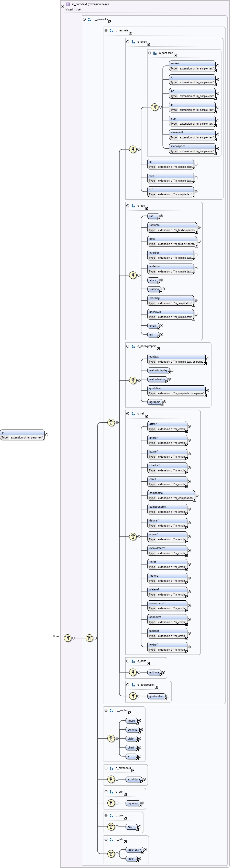Click the c_eqn group icon

(x=111, y=792)
